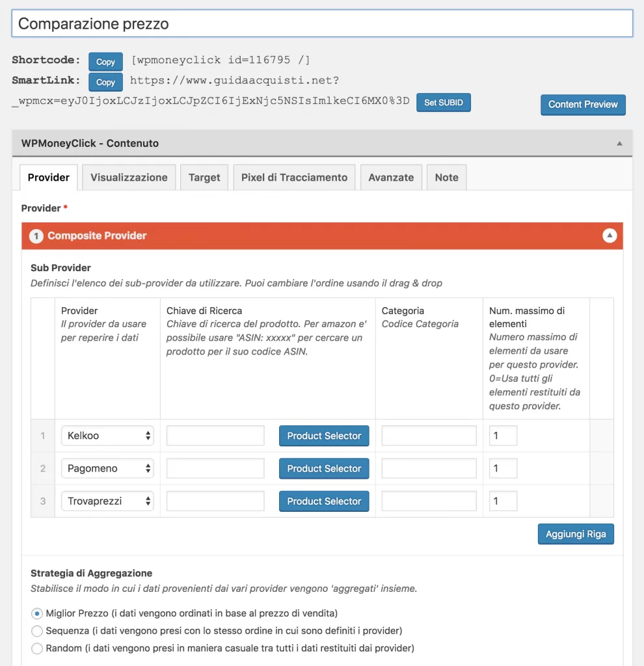Select the Random aggregation radio button
644x666 pixels.
pos(37,648)
